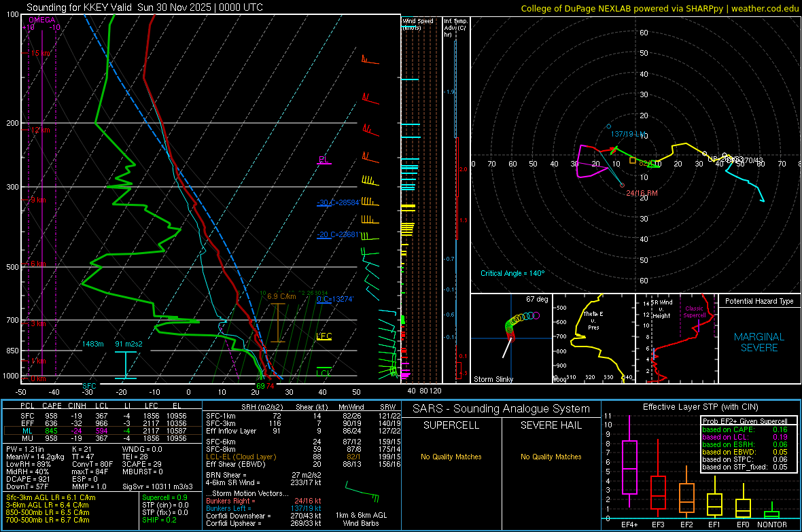Viewport: 802px width, 532px height.
Task: Select the EFF parcel row
Action: click(103, 423)
